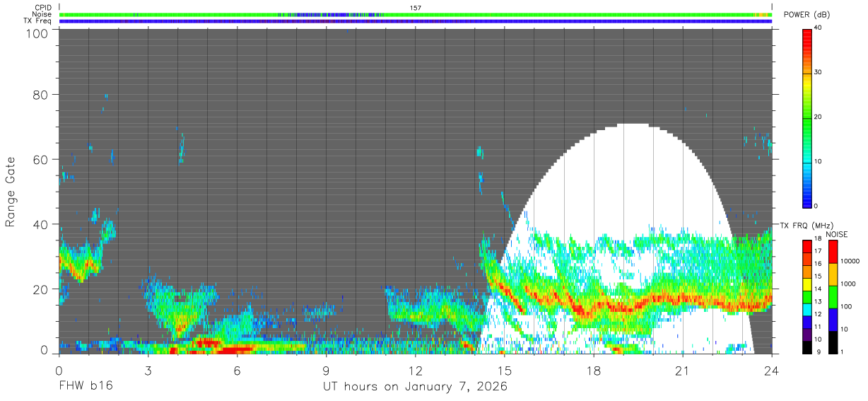
Task: Click the "100" tick on the Range Gate axis
Action: 37,33
